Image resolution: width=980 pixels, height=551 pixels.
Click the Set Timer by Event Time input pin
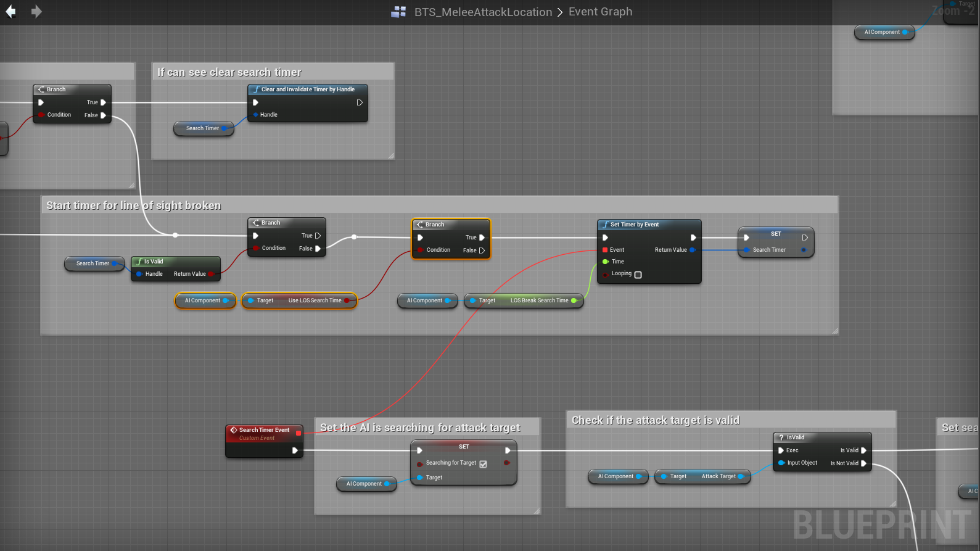coord(605,262)
